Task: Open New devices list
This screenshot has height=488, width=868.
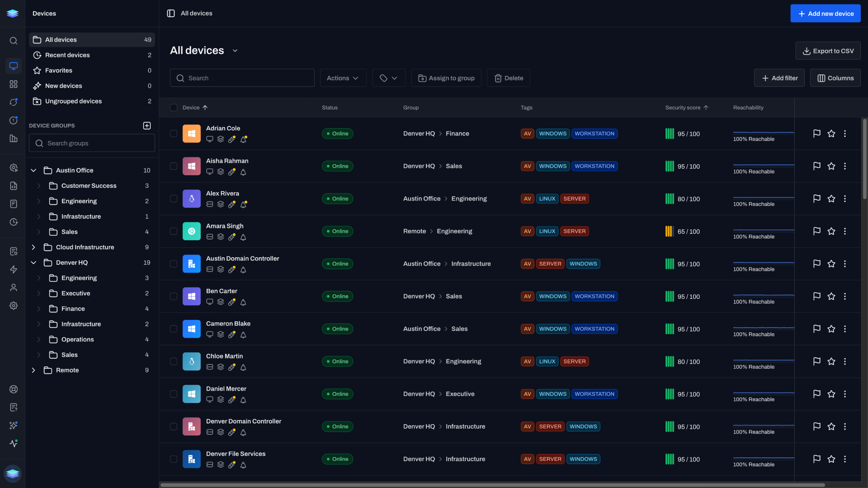Action: pyautogui.click(x=92, y=86)
